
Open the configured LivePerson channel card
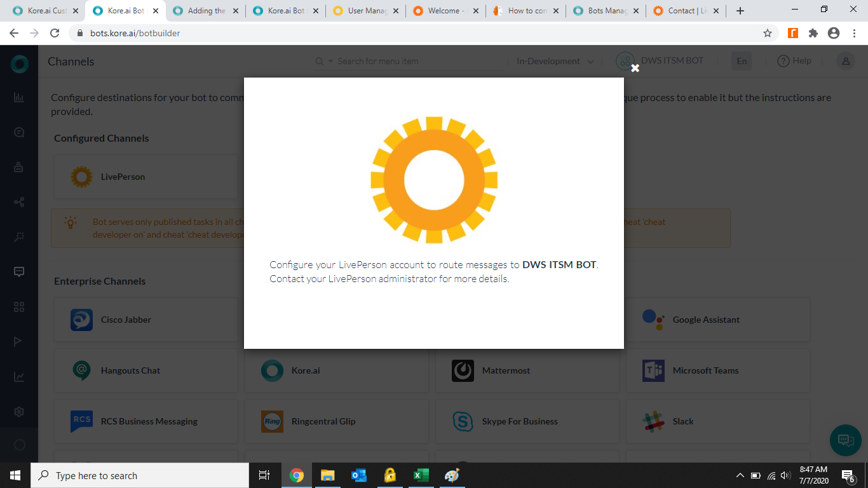(x=146, y=177)
